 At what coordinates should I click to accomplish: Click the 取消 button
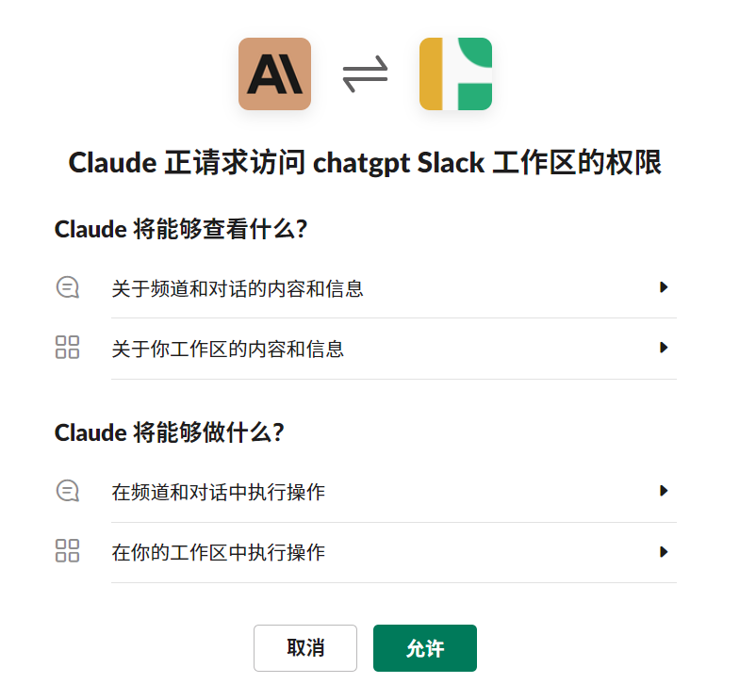(x=305, y=648)
